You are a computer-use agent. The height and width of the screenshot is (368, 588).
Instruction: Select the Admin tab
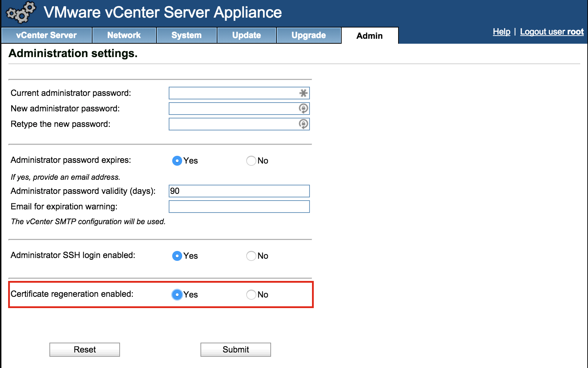coord(369,35)
